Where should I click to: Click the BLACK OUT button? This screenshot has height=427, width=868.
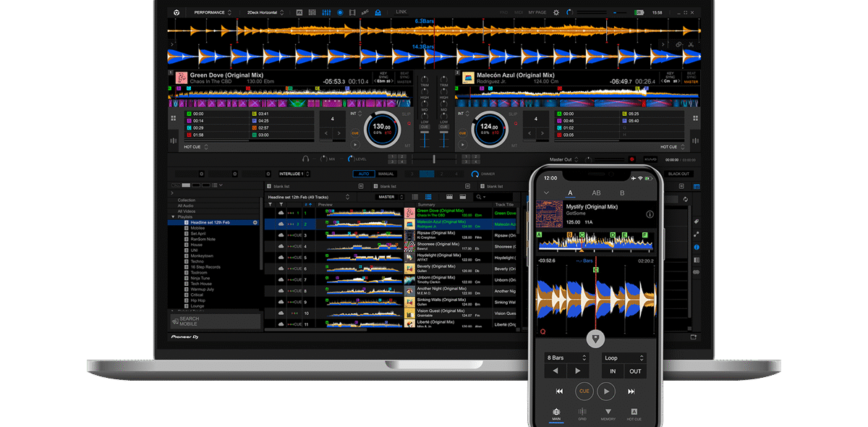(678, 174)
